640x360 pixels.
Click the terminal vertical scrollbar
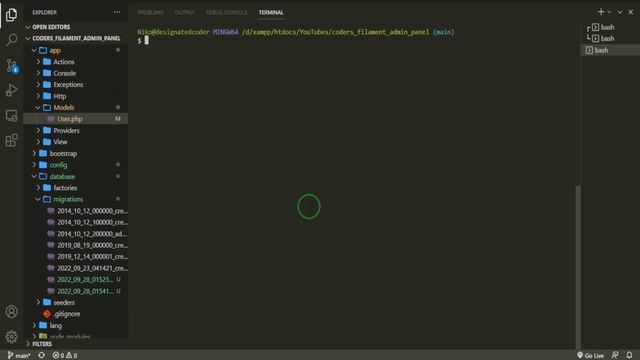point(578,267)
